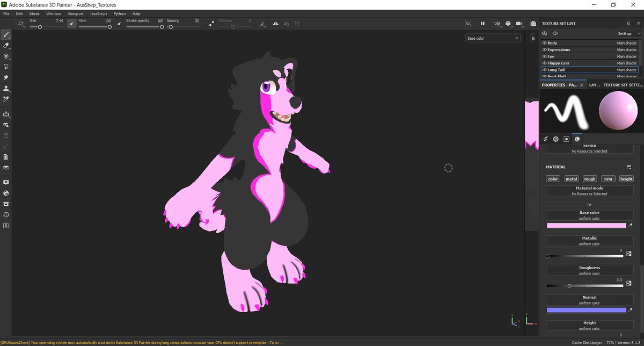Click the Material mode resource button
Screen dimensions: 644x346
589,191
